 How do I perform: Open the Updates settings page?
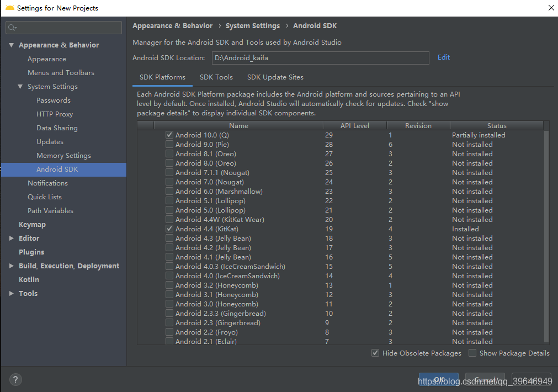coord(50,142)
